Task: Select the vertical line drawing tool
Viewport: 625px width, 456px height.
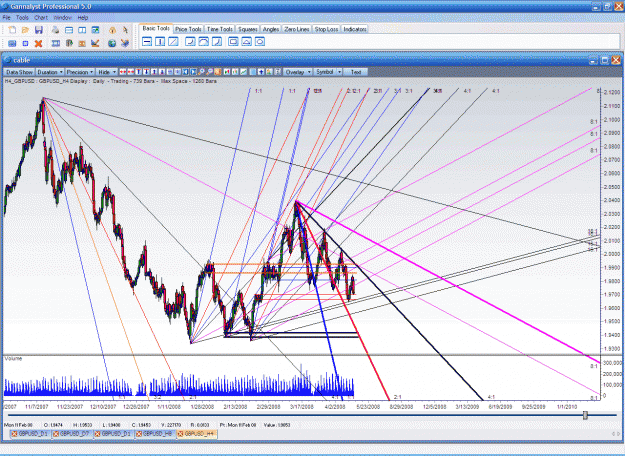Action: tap(160, 41)
